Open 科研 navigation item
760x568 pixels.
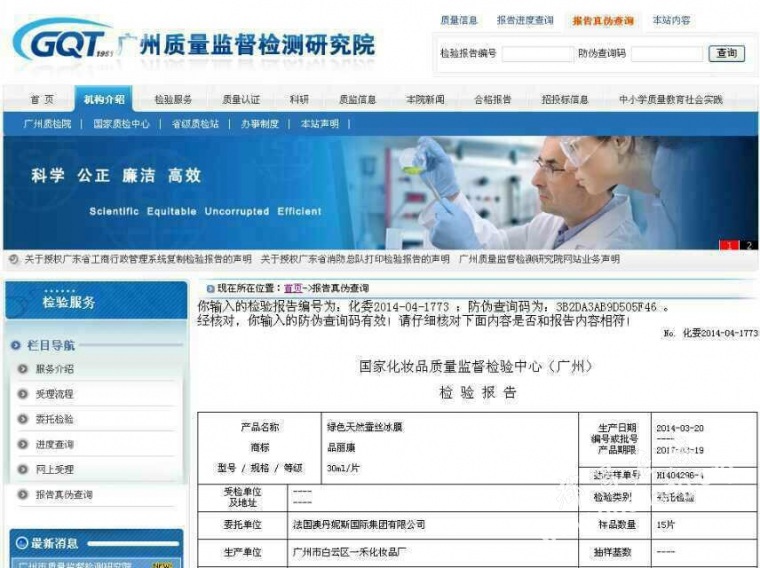point(299,99)
